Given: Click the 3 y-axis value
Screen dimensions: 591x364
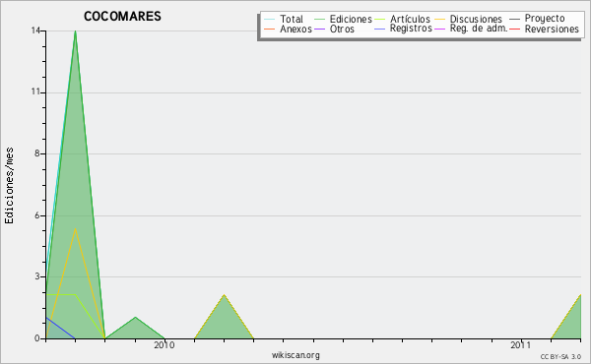Looking at the screenshot, I should point(37,276).
